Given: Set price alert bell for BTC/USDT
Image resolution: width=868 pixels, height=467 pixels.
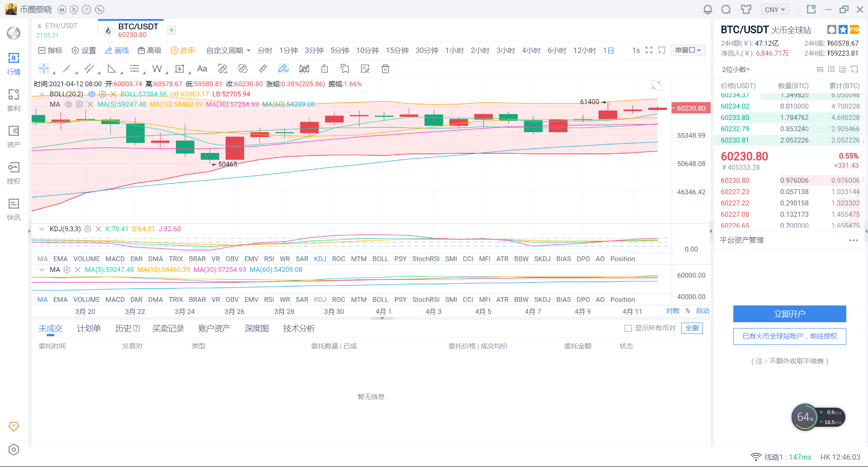Looking at the screenshot, I should tap(831, 29).
